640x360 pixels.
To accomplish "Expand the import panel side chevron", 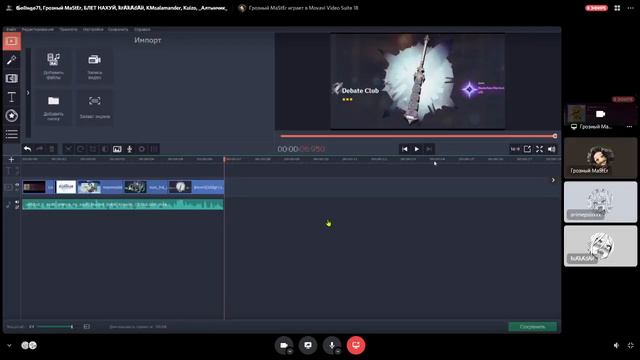I will click(x=28, y=93).
